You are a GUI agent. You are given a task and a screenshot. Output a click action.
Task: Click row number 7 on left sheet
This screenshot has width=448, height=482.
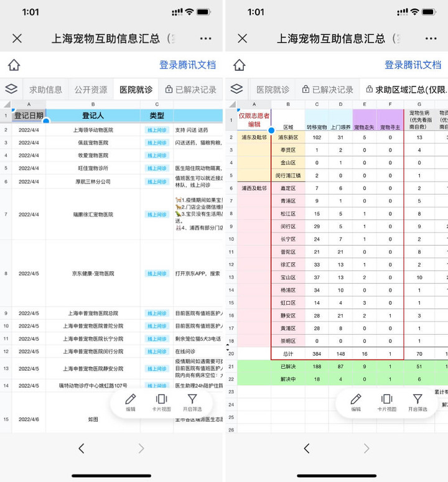(x=6, y=214)
